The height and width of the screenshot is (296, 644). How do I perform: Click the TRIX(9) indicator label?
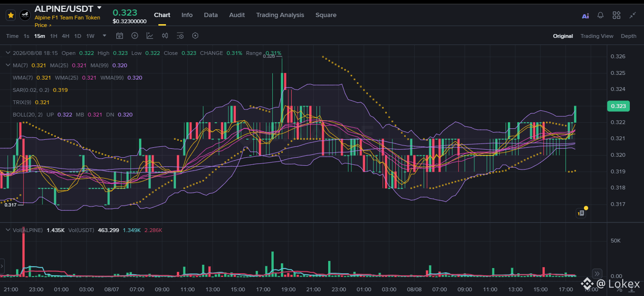(x=22, y=102)
